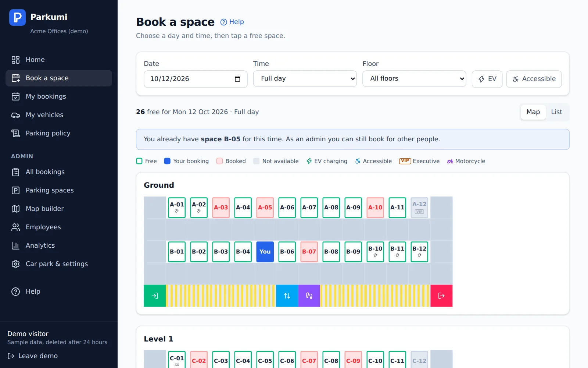Select free space A-04

pyautogui.click(x=243, y=208)
